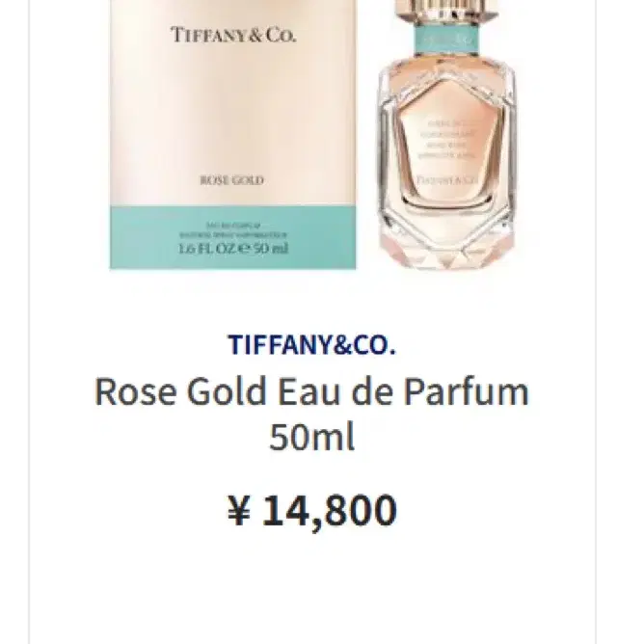Click the teal band on the box
This screenshot has width=644, height=644.
[233, 237]
